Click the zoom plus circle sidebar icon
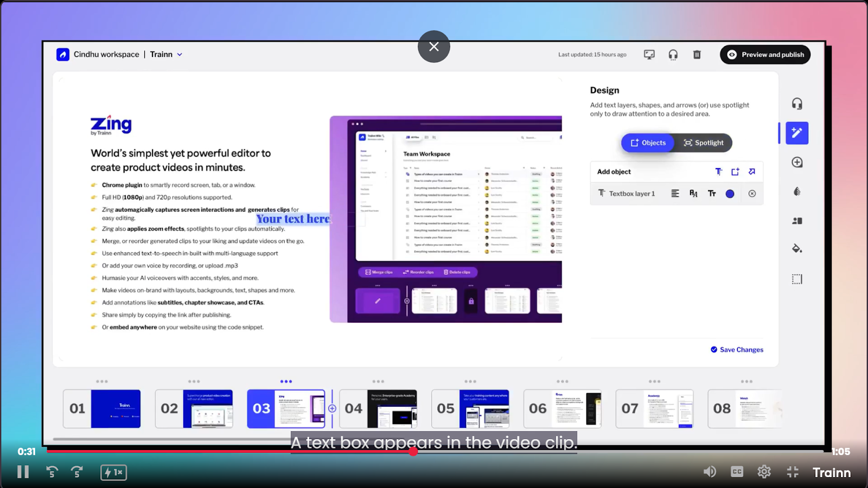The image size is (868, 488). tap(797, 162)
